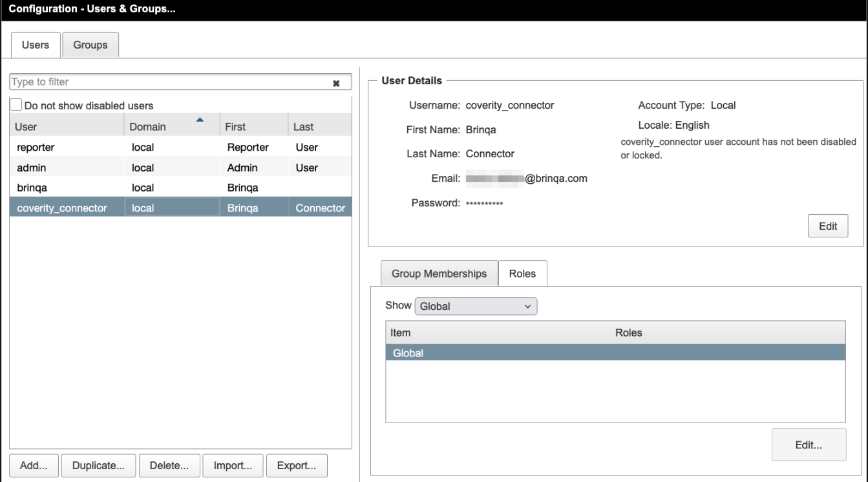Click the Domain column sort arrow

coord(200,120)
